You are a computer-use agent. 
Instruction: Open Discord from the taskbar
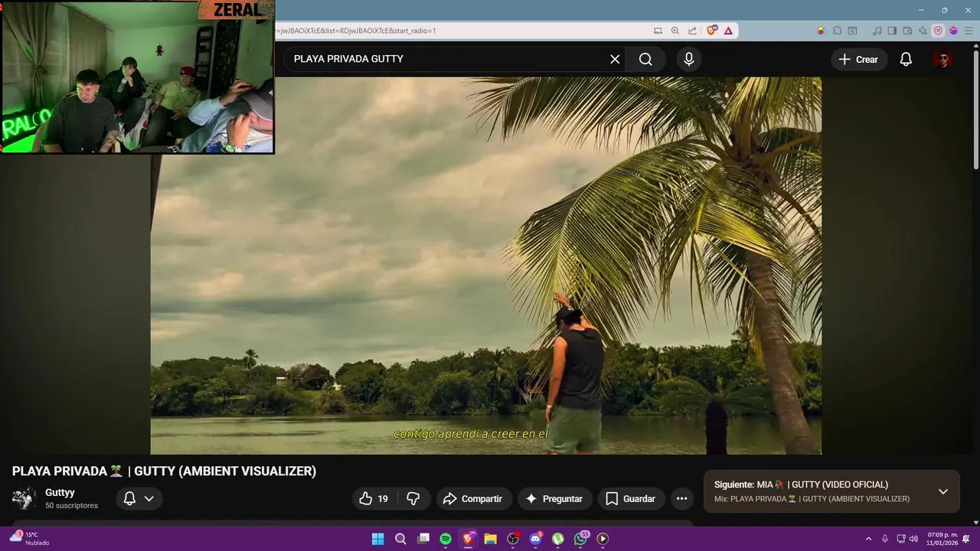tap(536, 539)
